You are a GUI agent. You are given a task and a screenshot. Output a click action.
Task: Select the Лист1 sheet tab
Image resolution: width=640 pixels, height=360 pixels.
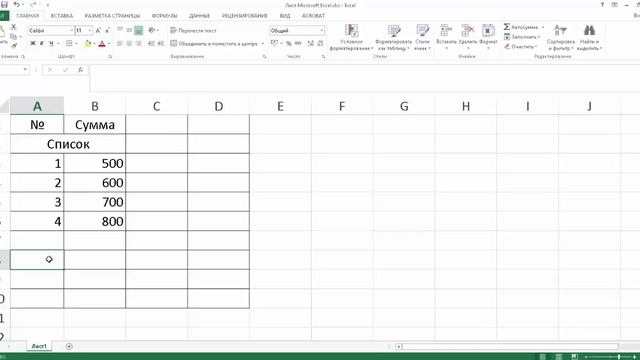39,346
